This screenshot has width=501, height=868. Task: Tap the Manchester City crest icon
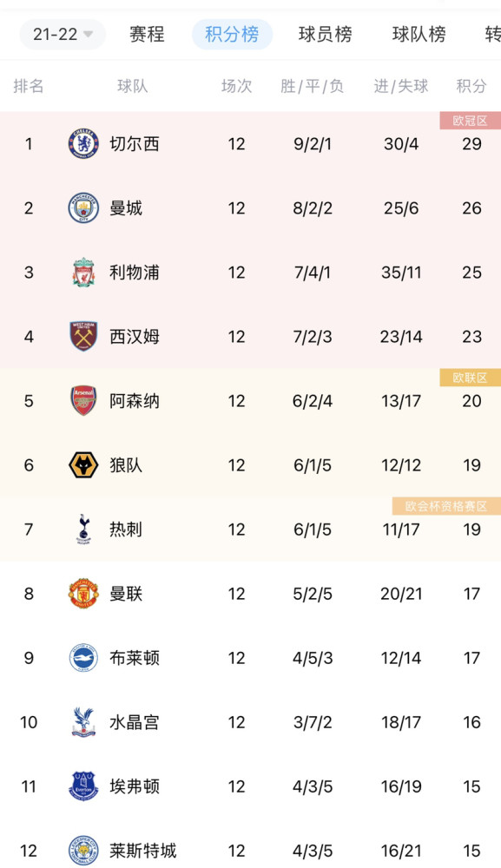[83, 208]
